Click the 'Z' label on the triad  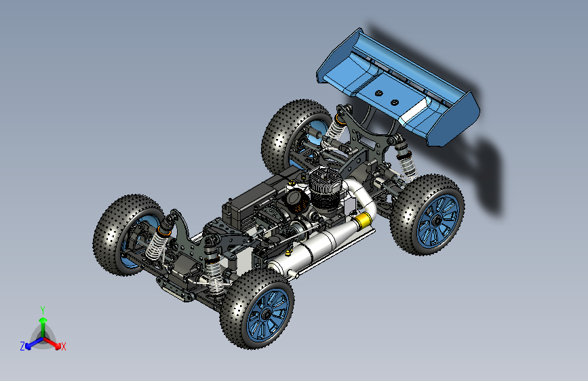pos(22,346)
